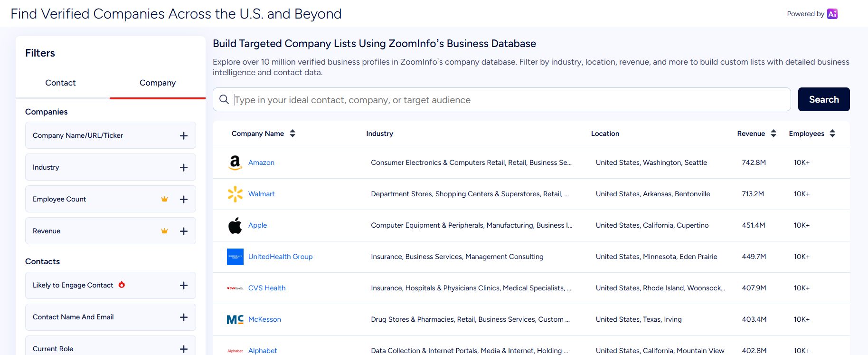Click United States, California, Cupertino location
The image size is (868, 355).
click(652, 225)
